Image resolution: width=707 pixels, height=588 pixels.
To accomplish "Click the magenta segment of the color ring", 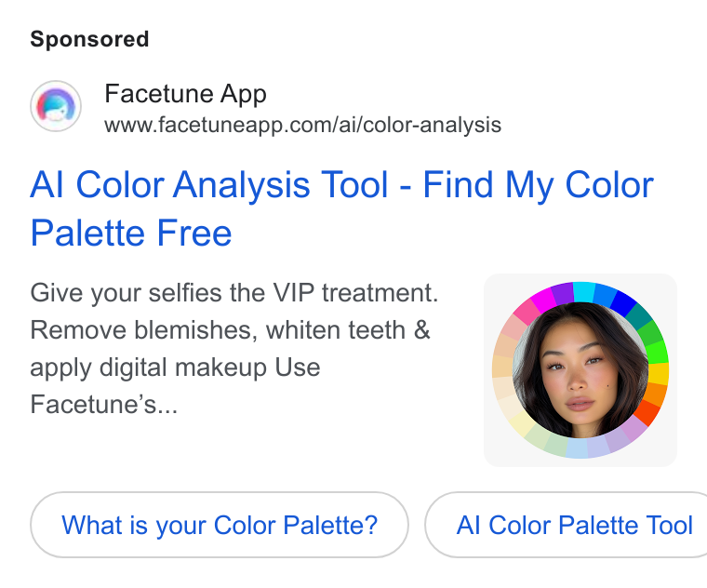I will point(543,300).
